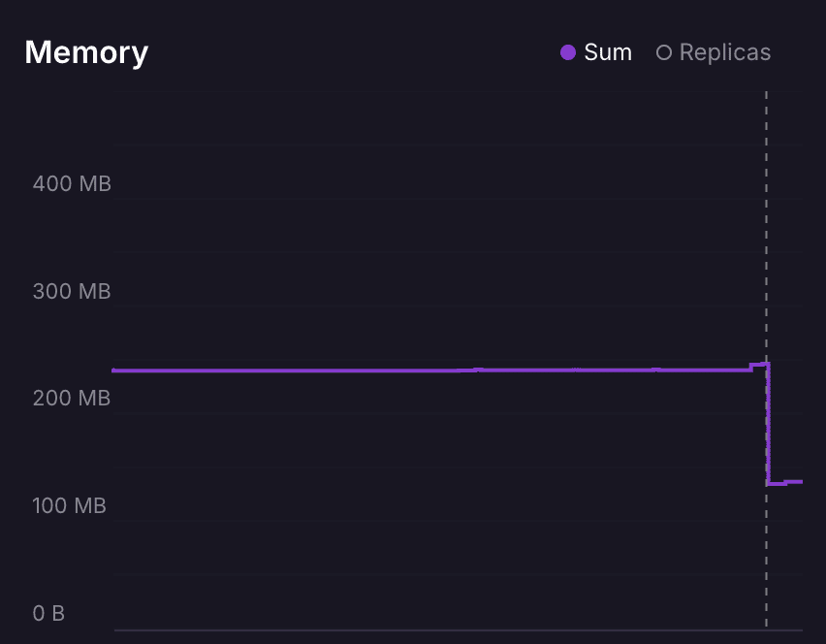Viewport: 826px width, 644px height.
Task: Switch to Replicas view via its label
Action: coord(725,52)
